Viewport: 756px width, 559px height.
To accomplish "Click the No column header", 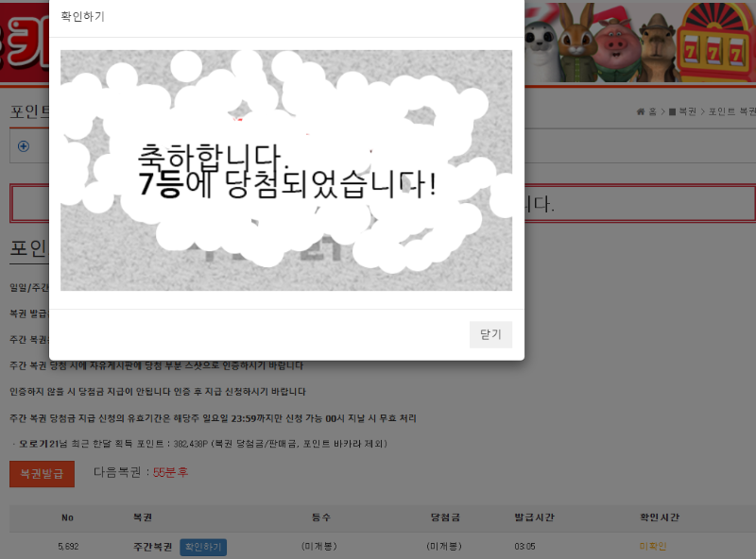I will [x=67, y=517].
